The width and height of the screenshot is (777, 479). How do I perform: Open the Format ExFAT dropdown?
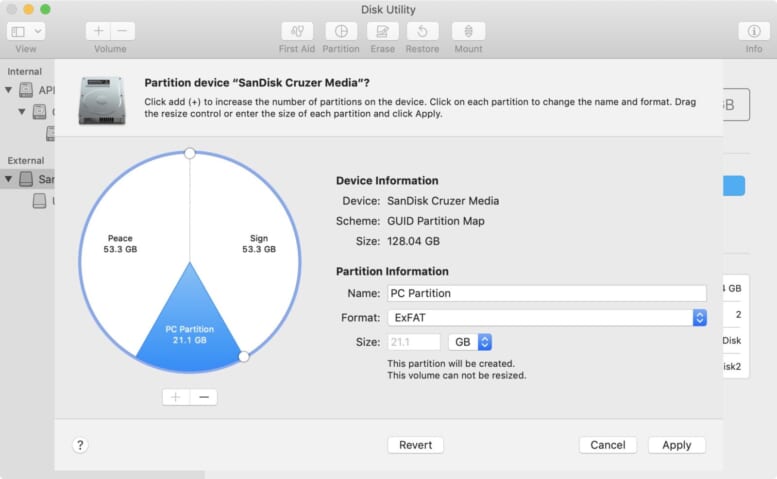coord(547,318)
